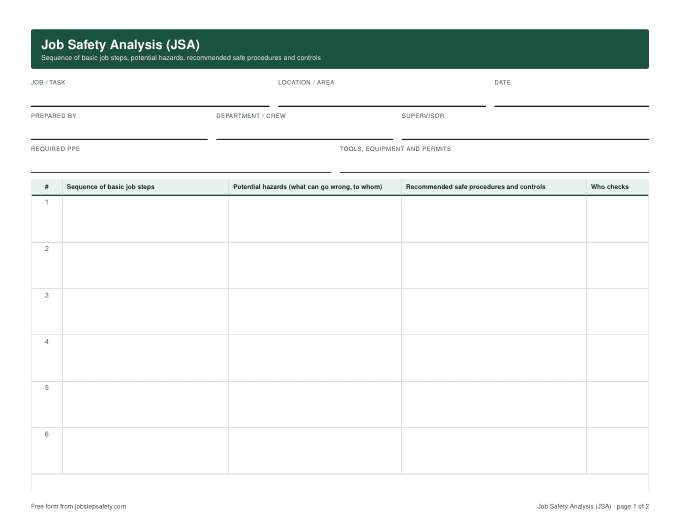The width and height of the screenshot is (680, 526).
Task: Click the subtitle beginning 'Sequence of basic job steps, potential hazards'
Action: click(x=181, y=58)
